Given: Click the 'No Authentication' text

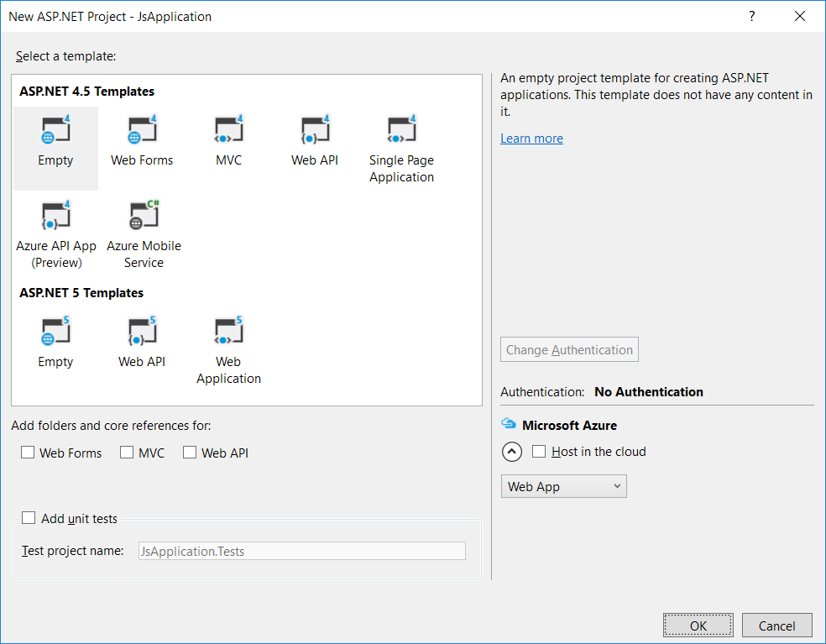Looking at the screenshot, I should click(x=649, y=391).
